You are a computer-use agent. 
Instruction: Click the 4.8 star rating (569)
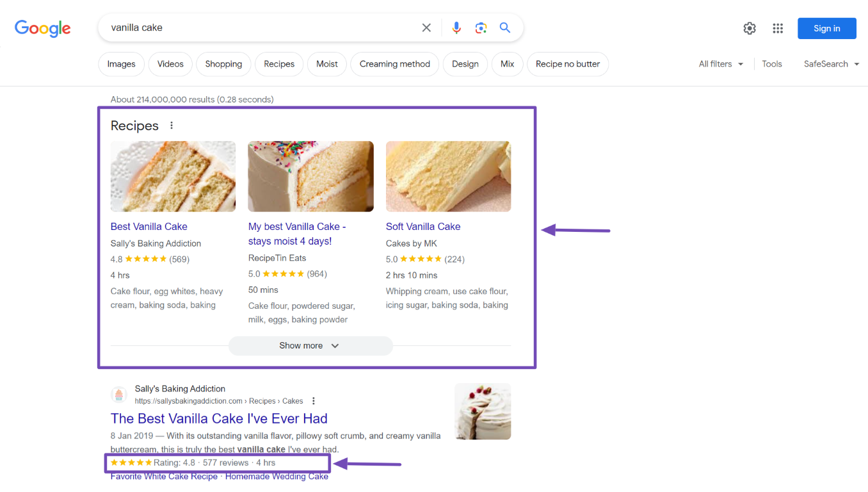click(150, 259)
